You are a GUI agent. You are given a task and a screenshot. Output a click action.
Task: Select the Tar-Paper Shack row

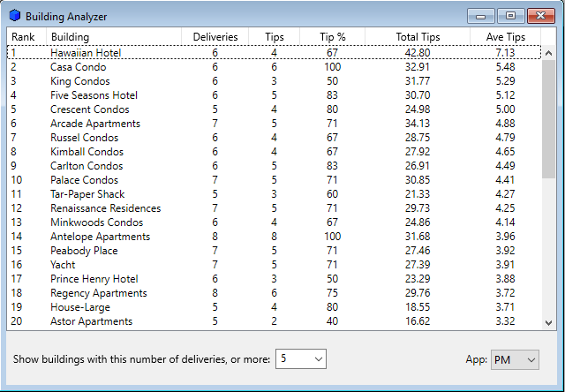[275, 194]
